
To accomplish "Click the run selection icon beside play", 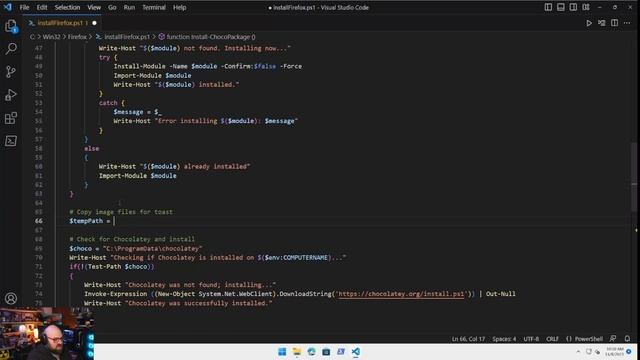I will (x=602, y=23).
